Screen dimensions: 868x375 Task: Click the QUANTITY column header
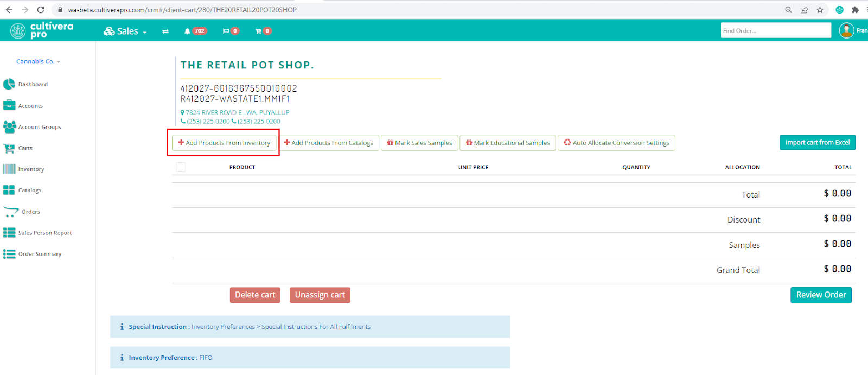tap(636, 167)
